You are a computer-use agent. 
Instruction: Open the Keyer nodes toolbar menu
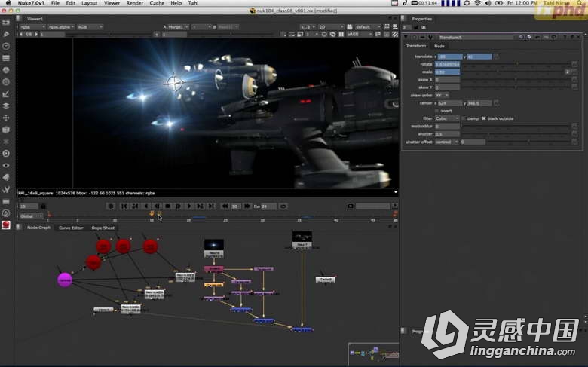(x=6, y=94)
